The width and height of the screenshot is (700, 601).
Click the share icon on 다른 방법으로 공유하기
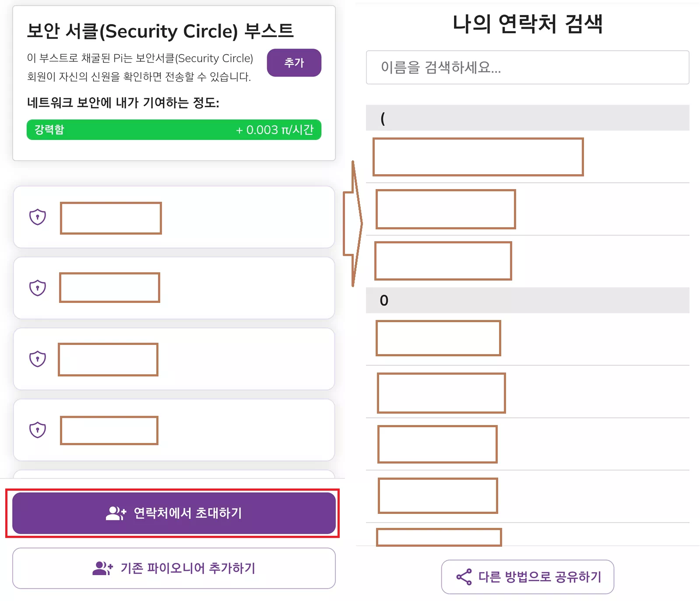point(463,577)
